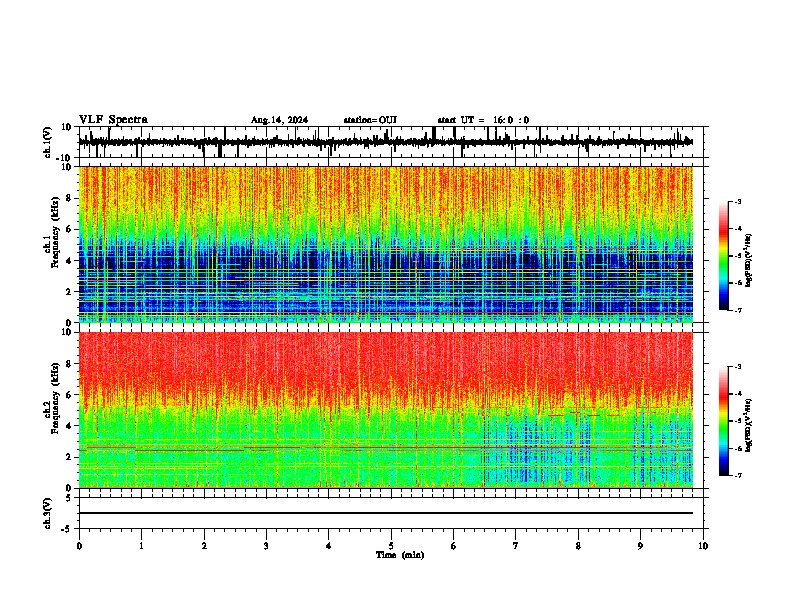Click the "2" kHz tick of ch.1 spectrogram
This screenshot has width=792, height=612.
[x=69, y=292]
